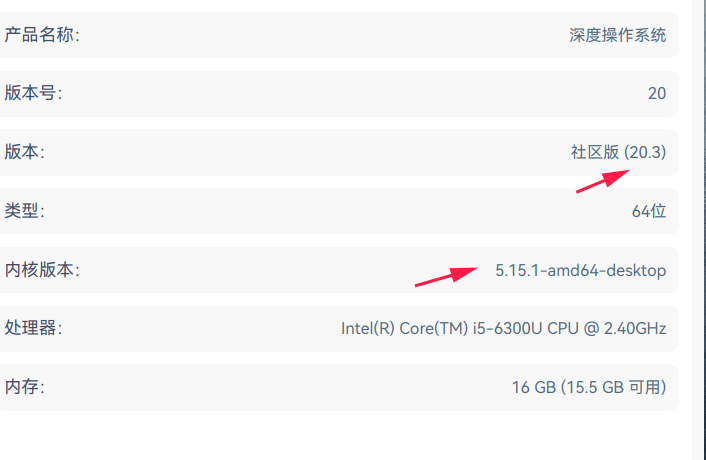
Task: Click the 处理器 label
Action: pyautogui.click(x=34, y=327)
